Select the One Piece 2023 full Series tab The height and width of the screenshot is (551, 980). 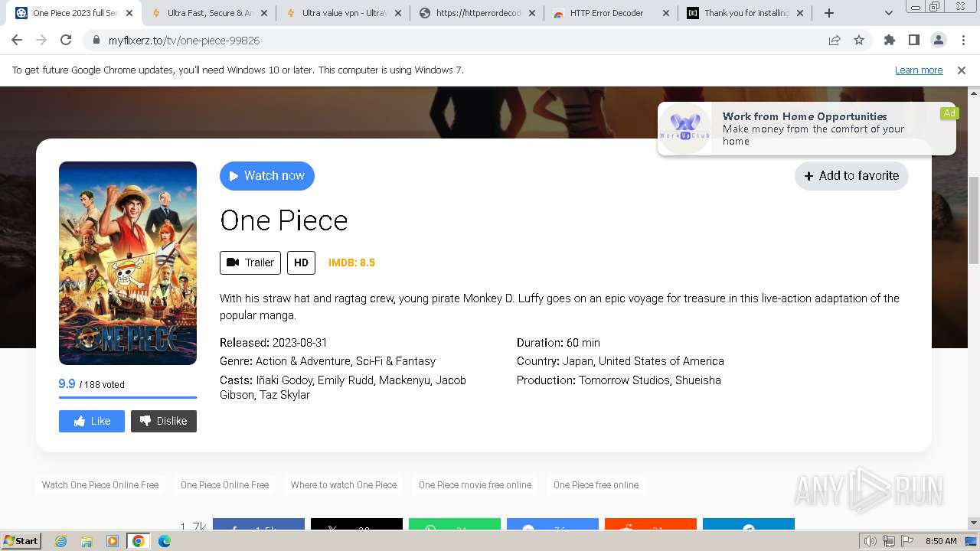coord(75,13)
